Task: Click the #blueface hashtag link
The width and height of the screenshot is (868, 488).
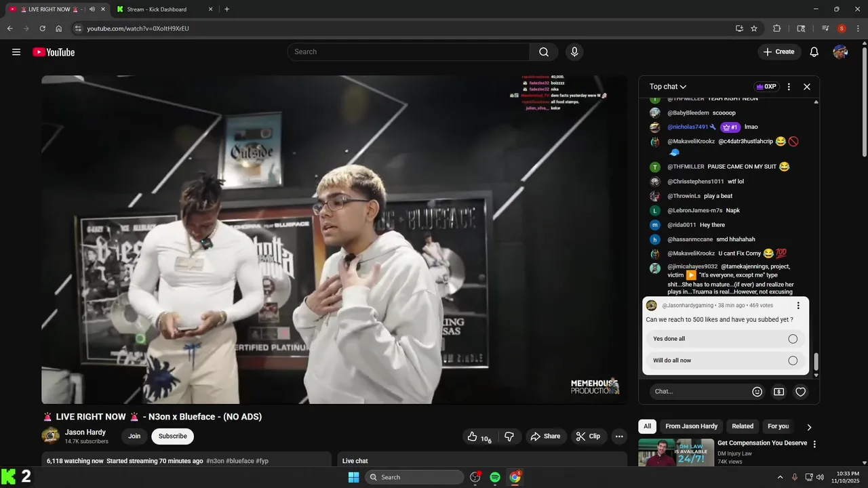Action: 240,461
